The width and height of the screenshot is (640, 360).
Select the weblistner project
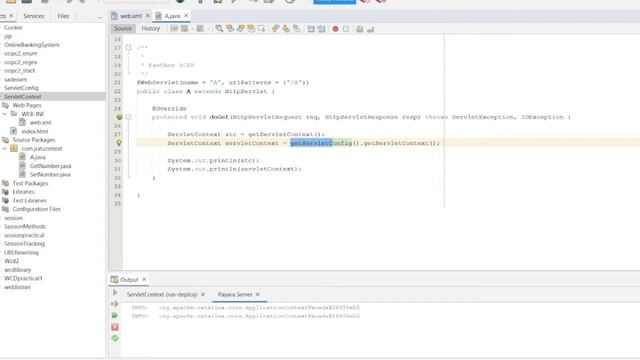coord(17,287)
